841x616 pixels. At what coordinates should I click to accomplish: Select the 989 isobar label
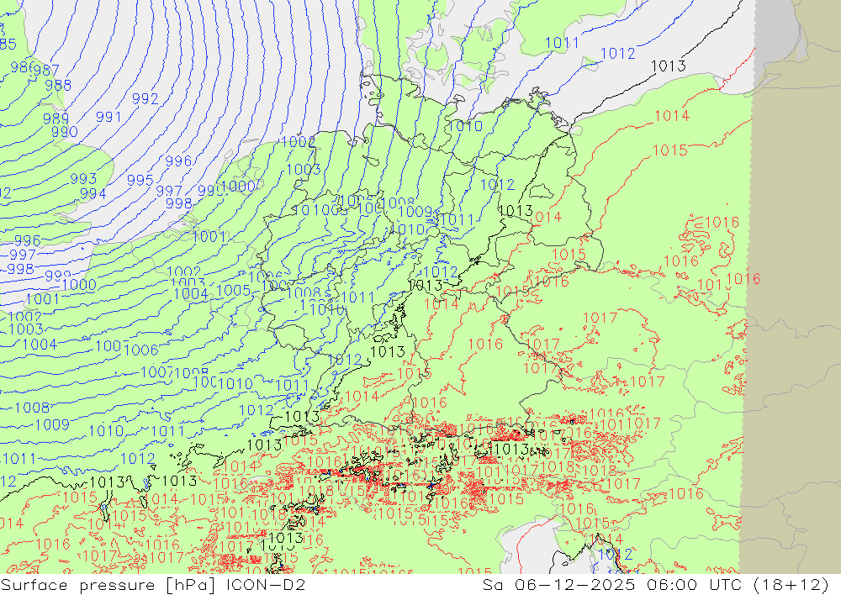(x=56, y=118)
